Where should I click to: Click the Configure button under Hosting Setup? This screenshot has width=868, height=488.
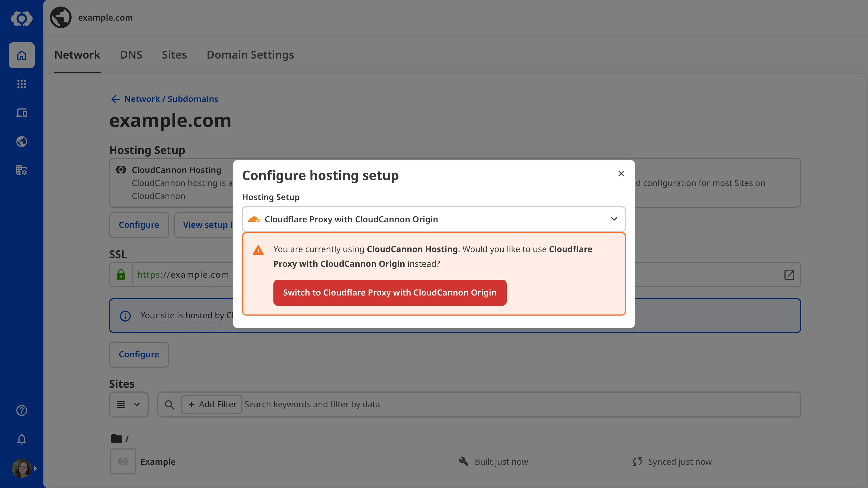[139, 225]
